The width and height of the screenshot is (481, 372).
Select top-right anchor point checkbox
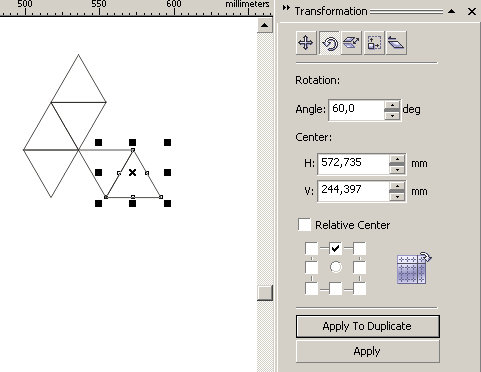[359, 248]
